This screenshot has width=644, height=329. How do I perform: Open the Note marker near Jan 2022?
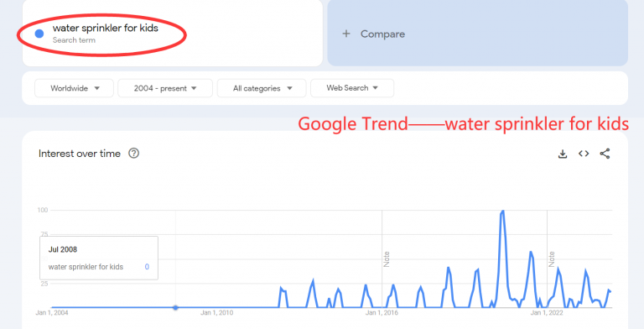click(552, 259)
